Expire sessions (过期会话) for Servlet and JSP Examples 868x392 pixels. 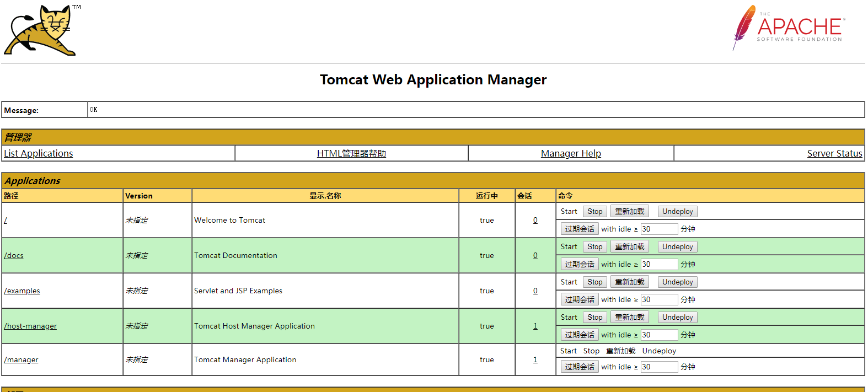pos(580,299)
